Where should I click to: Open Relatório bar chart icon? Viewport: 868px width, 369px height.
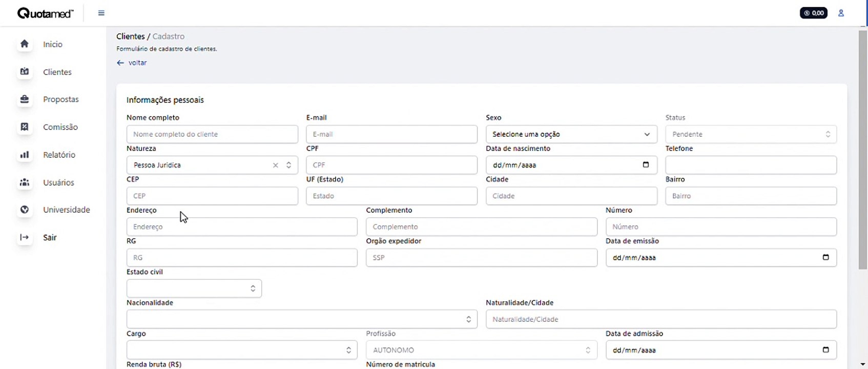click(25, 155)
